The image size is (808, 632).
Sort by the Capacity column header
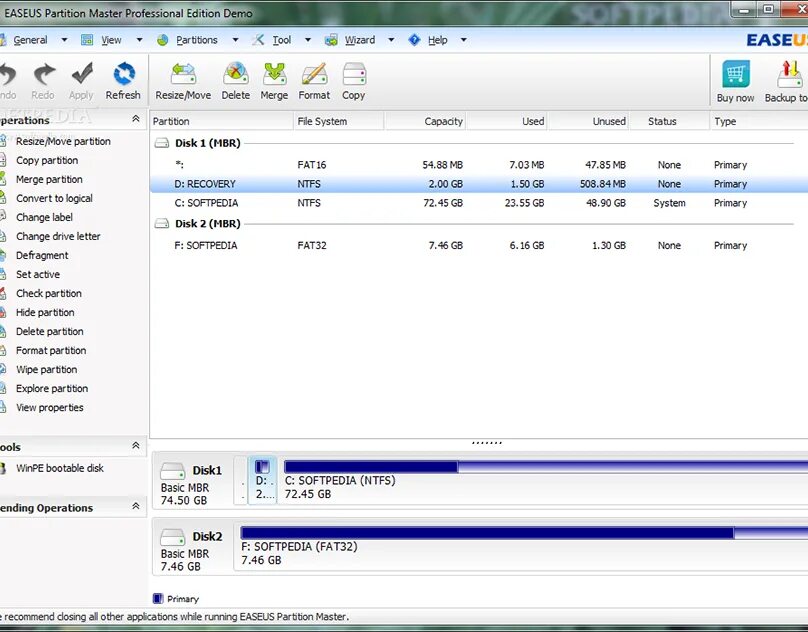pyautogui.click(x=425, y=122)
